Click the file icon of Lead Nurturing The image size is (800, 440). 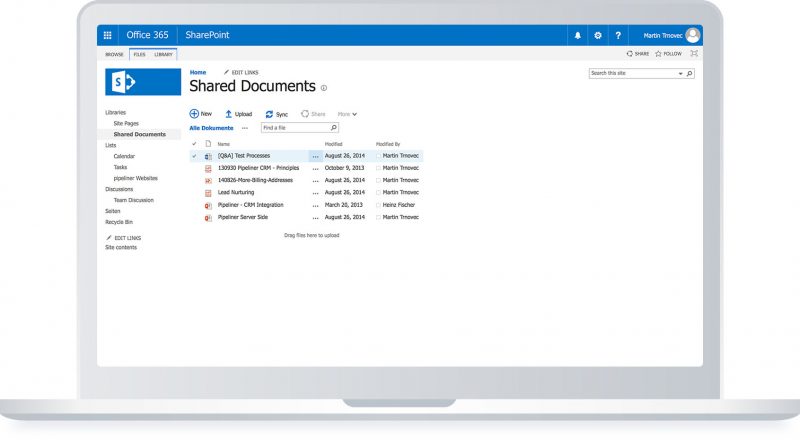click(208, 193)
